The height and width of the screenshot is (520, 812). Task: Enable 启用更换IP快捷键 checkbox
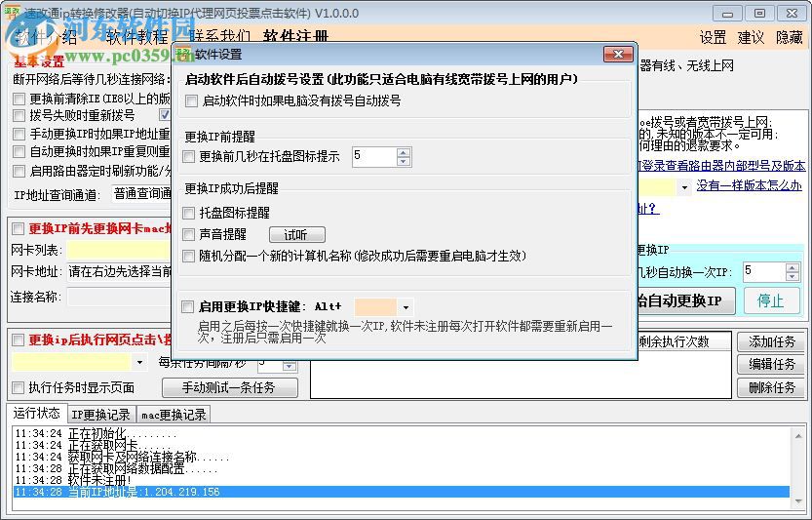point(187,306)
